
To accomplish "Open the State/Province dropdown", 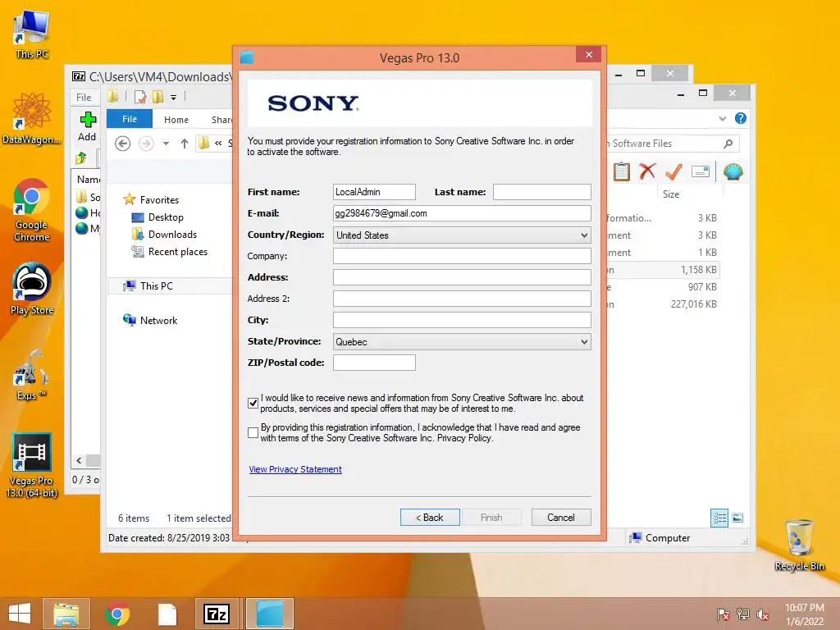I will [462, 341].
